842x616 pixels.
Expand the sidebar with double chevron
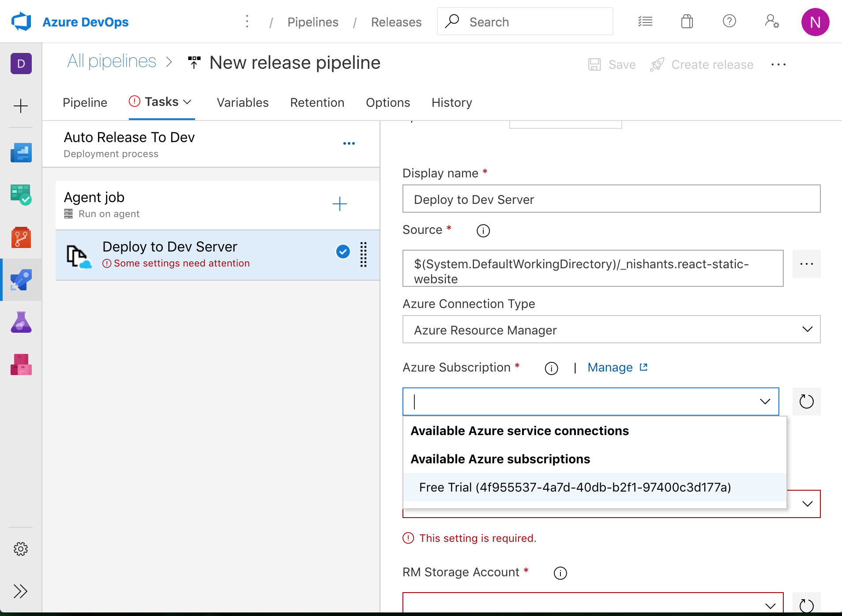click(x=21, y=591)
